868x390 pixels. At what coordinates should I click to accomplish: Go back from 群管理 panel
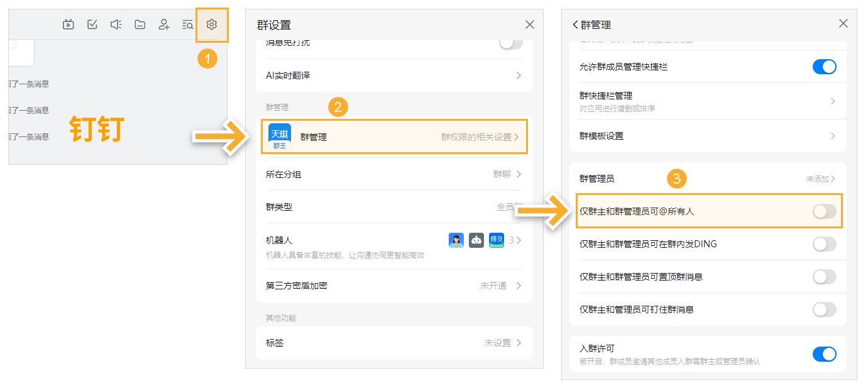[x=575, y=25]
